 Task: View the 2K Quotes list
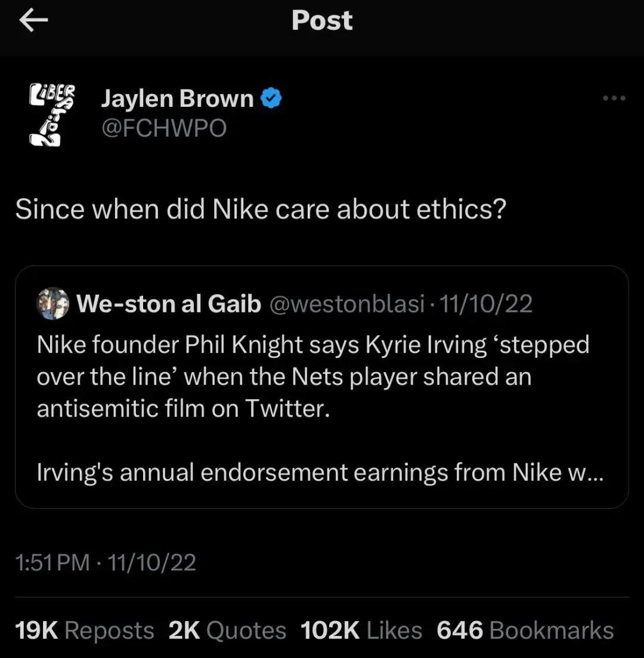click(227, 631)
